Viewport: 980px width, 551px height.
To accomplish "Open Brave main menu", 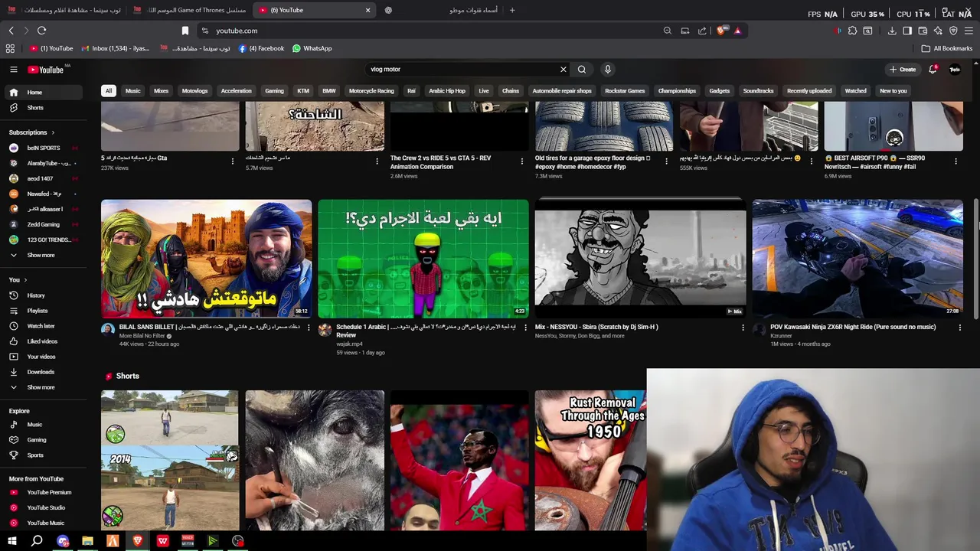I will pos(969,31).
